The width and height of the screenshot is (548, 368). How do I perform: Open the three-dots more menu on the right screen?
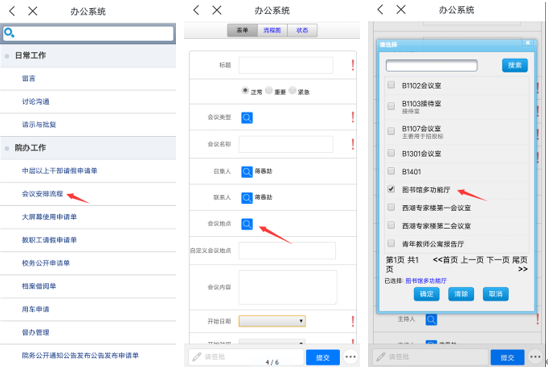pos(535,357)
